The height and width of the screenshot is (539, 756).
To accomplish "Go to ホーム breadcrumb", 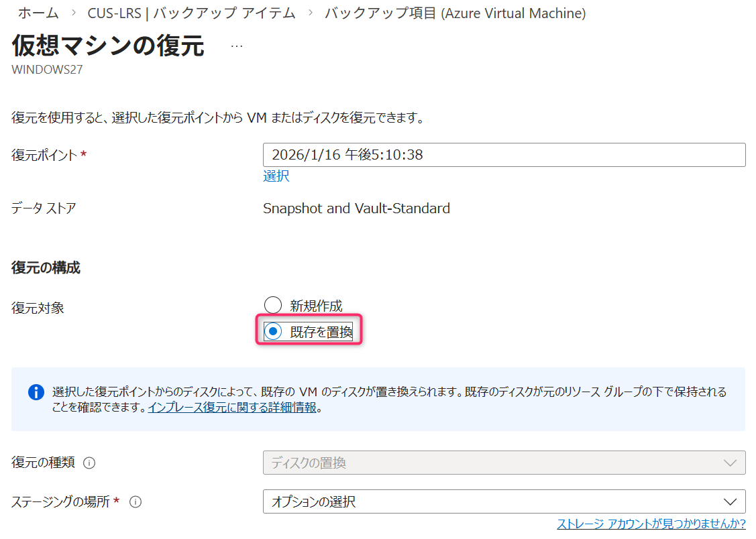I will [x=38, y=13].
